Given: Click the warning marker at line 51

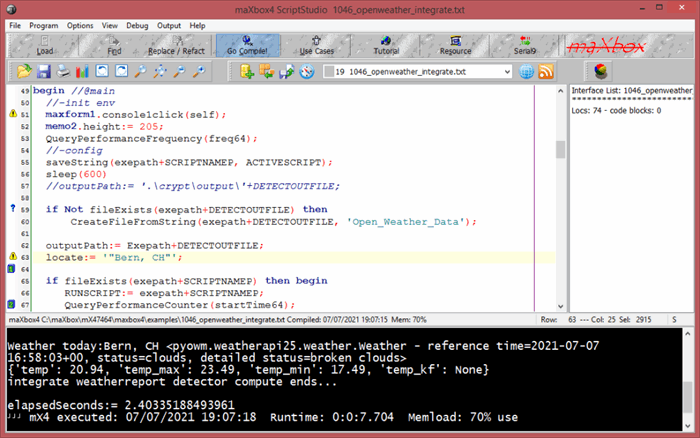Looking at the screenshot, I should tap(13, 113).
